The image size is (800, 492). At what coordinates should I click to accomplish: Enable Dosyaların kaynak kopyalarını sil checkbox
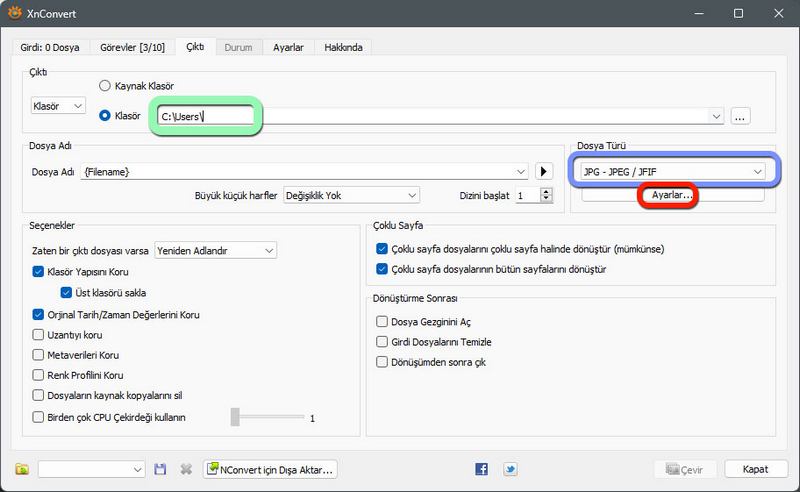(38, 395)
